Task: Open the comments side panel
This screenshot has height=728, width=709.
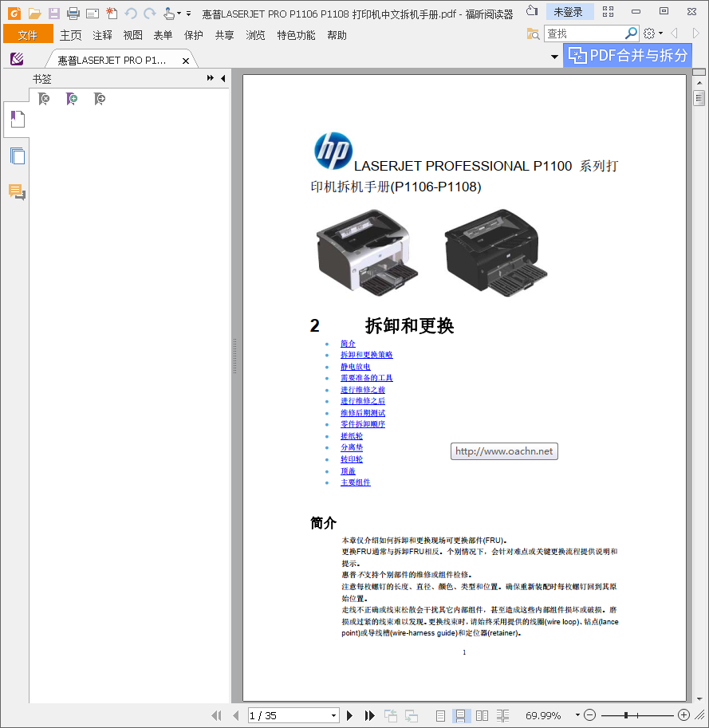Action: 18,191
